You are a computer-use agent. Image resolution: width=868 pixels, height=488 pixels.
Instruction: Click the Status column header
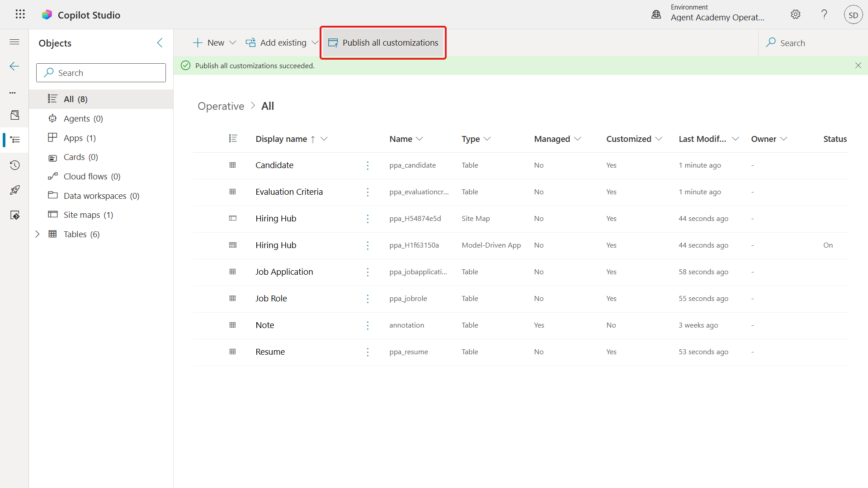(835, 139)
